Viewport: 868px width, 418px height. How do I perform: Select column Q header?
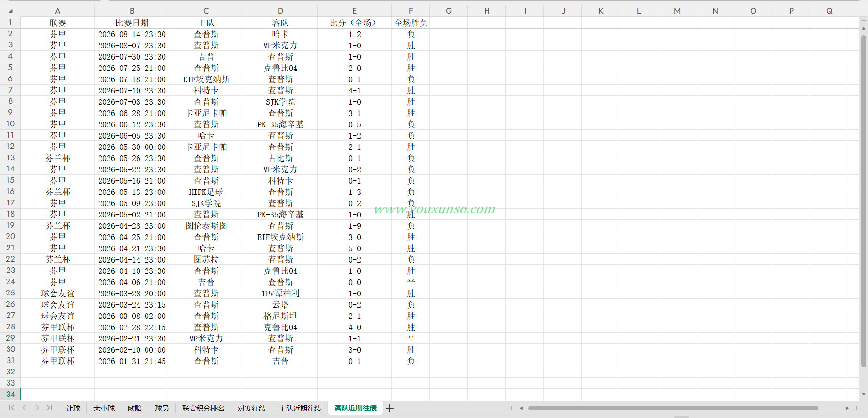coord(829,11)
